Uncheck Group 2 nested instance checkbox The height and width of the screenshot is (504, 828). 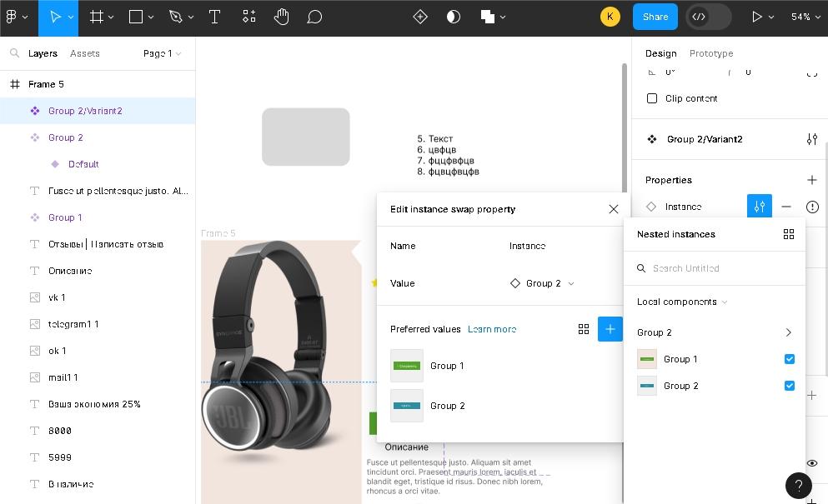point(789,386)
